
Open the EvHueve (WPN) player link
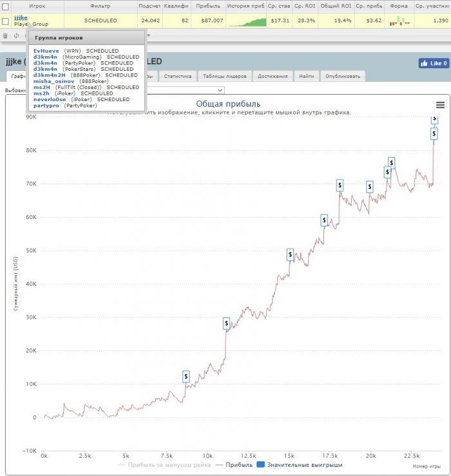point(46,51)
